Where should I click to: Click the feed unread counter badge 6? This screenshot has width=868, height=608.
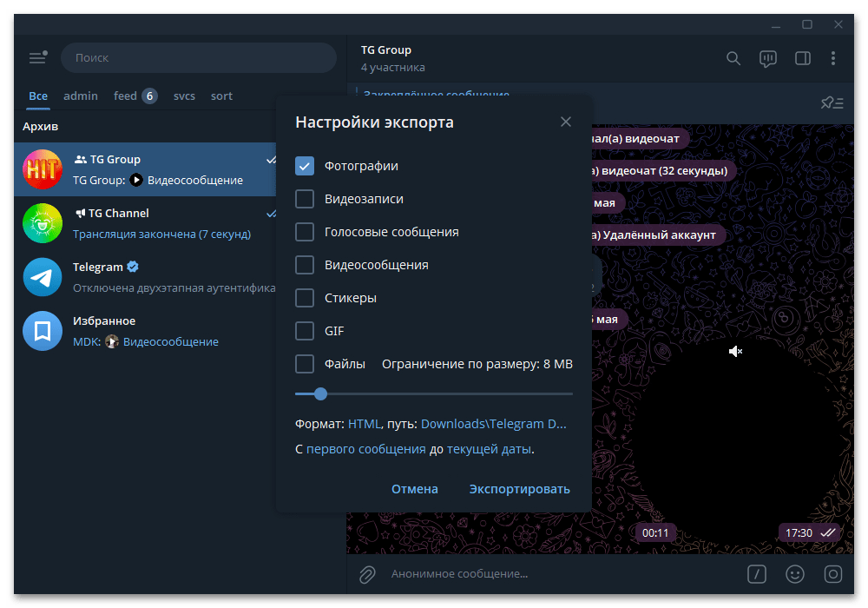tap(149, 96)
